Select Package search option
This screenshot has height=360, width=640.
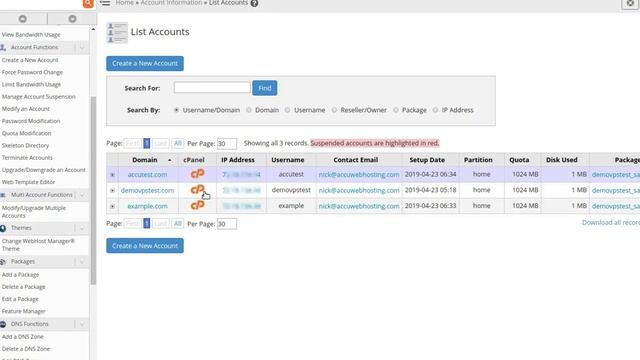tap(396, 110)
